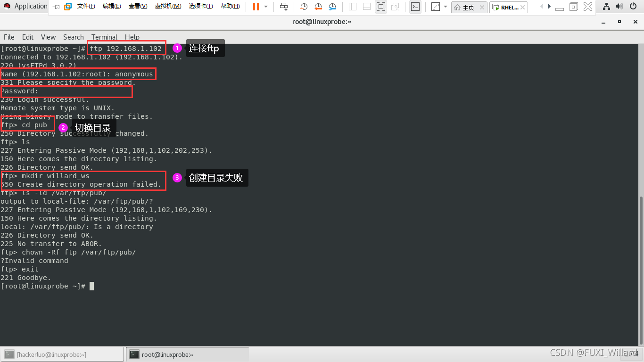This screenshot has width=644, height=362.
Task: Click the '221 Goodbye.' line
Action: click(x=25, y=278)
